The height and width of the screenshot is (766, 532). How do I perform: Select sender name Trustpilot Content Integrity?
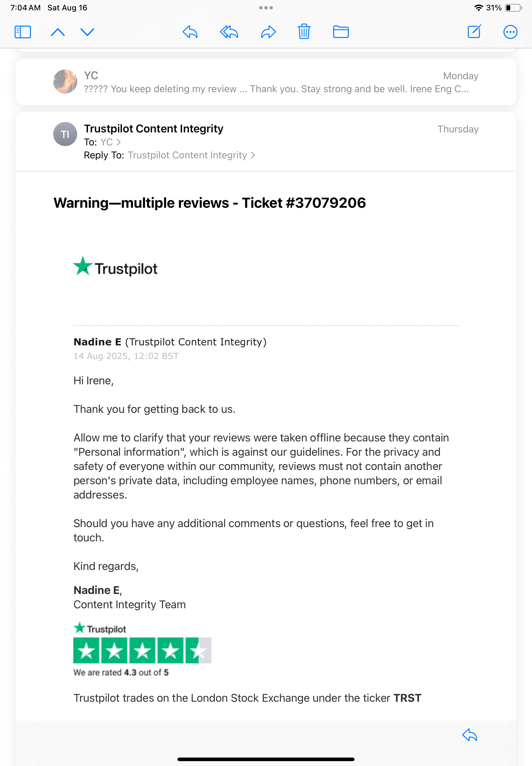[153, 129]
